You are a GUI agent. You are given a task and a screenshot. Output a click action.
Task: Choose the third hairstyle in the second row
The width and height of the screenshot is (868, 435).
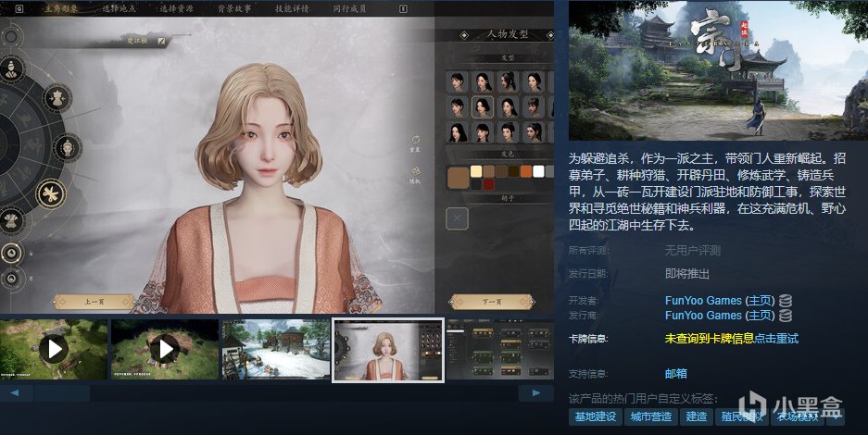pos(509,107)
